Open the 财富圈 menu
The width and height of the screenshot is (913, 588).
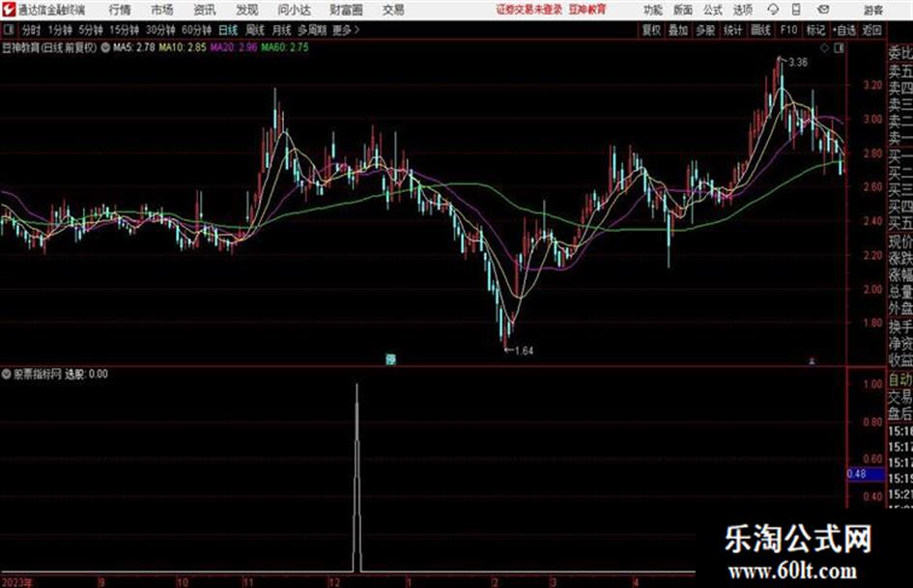[346, 10]
